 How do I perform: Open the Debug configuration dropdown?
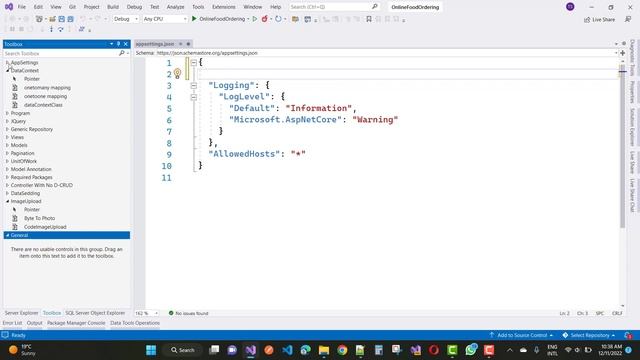pyautogui.click(x=126, y=19)
